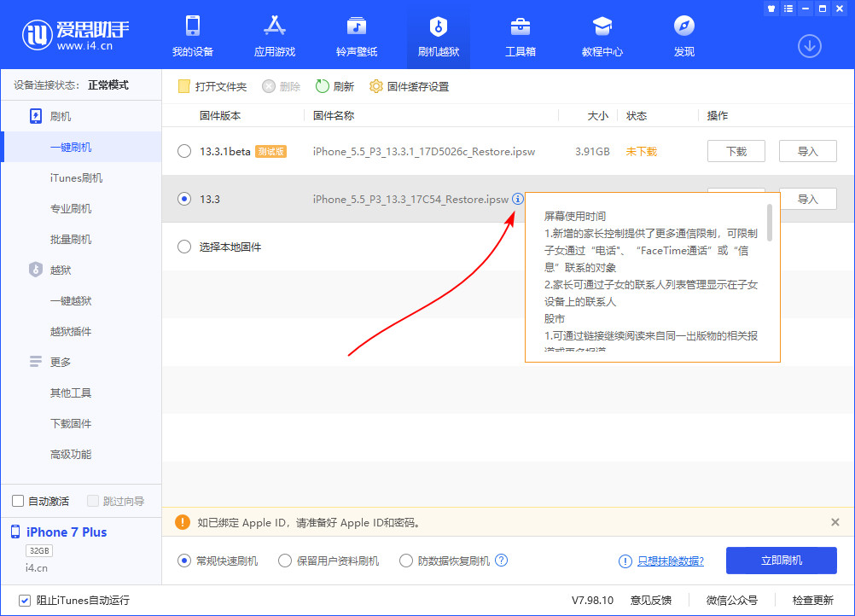Viewport: 855px width, 616px height.
Task: Click 导入 button in 13.3.1beta row
Action: click(807, 151)
